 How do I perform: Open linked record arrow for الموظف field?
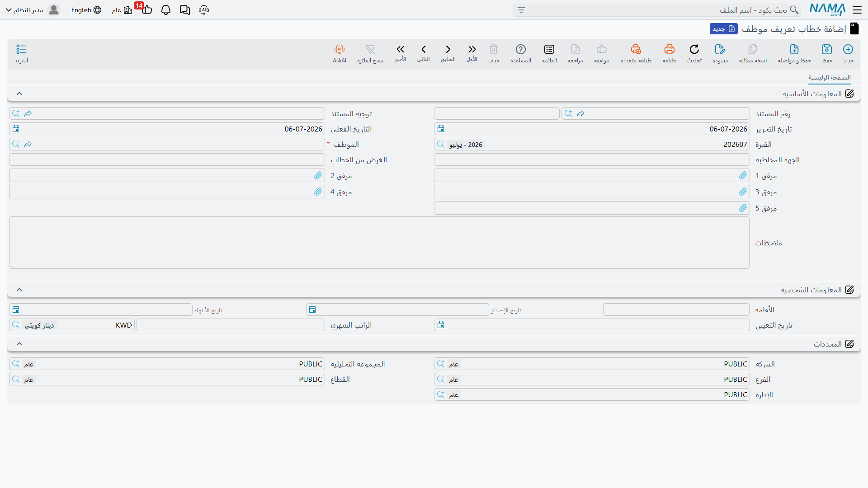tap(28, 144)
